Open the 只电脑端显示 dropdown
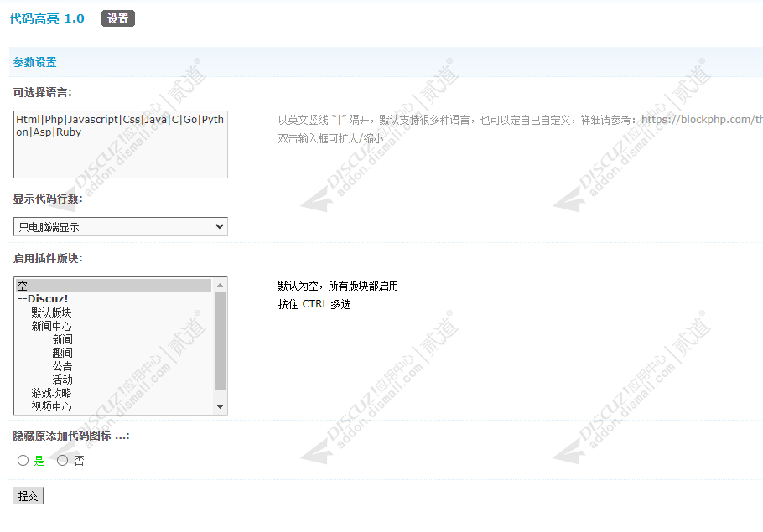 [121, 226]
